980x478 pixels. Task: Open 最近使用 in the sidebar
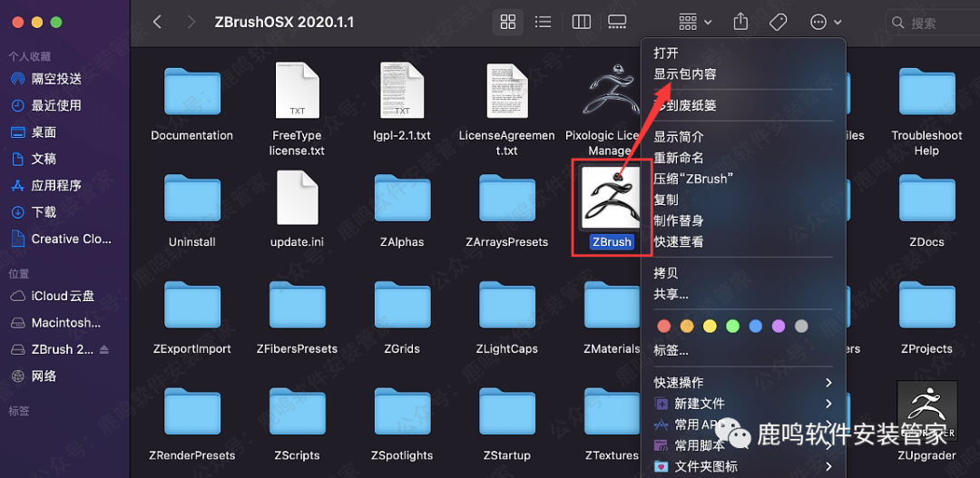coord(56,105)
